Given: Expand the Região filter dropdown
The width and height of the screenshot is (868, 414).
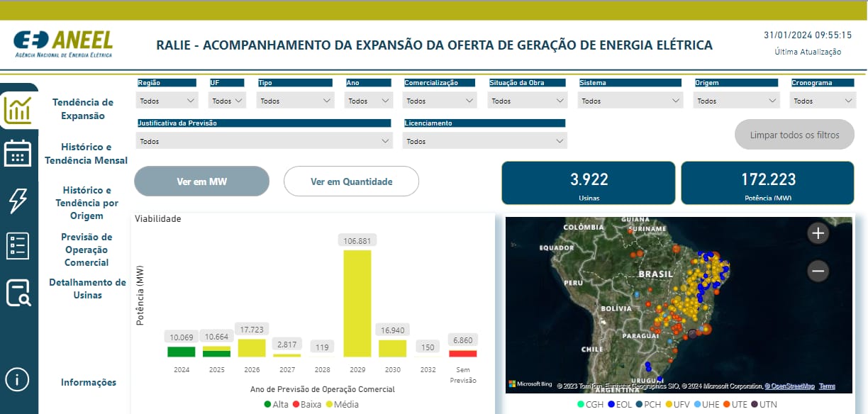Looking at the screenshot, I should pyautogui.click(x=167, y=101).
